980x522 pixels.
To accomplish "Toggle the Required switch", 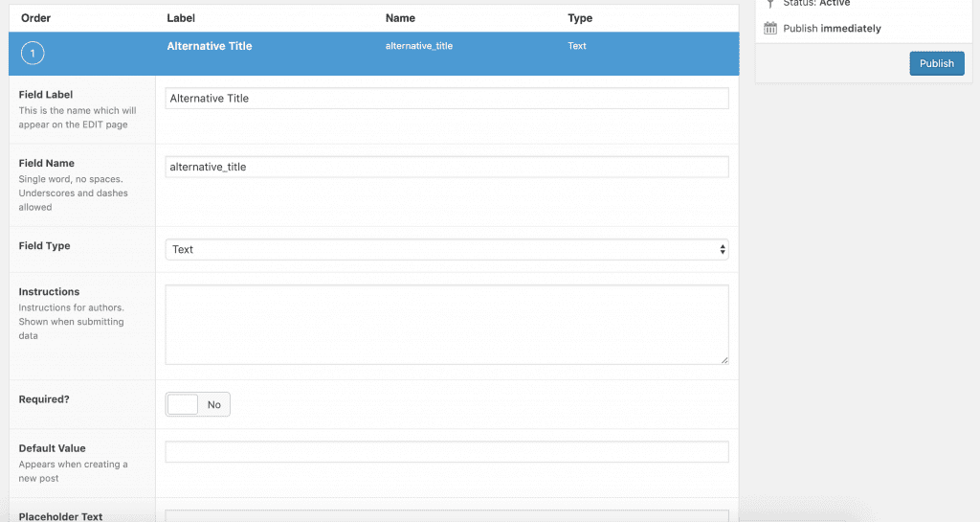I will pos(197,404).
